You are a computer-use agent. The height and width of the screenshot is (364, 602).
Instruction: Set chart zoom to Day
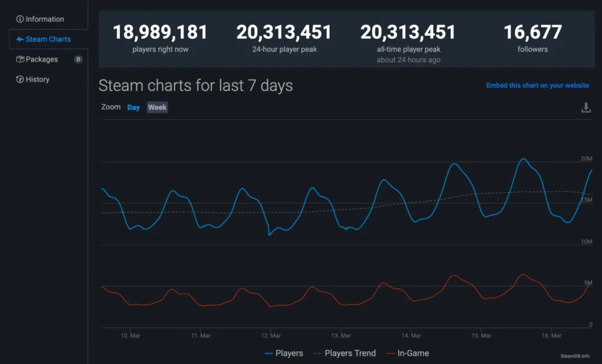pos(133,108)
